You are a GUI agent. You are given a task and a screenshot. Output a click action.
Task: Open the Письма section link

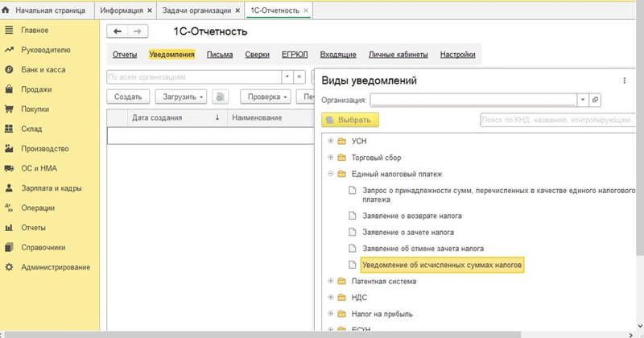(x=220, y=54)
